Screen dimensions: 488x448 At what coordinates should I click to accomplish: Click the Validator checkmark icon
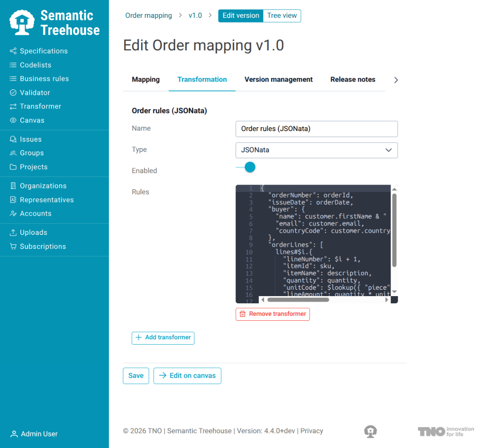point(13,92)
